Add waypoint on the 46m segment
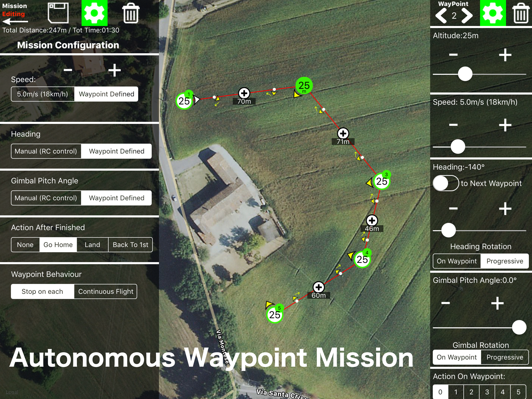The image size is (532, 399). 372,220
